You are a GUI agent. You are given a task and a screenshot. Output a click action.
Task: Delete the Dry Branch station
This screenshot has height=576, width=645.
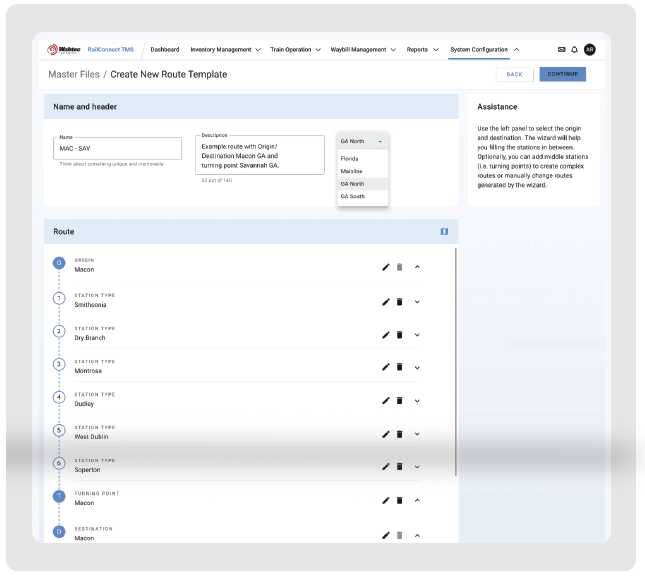[399, 334]
